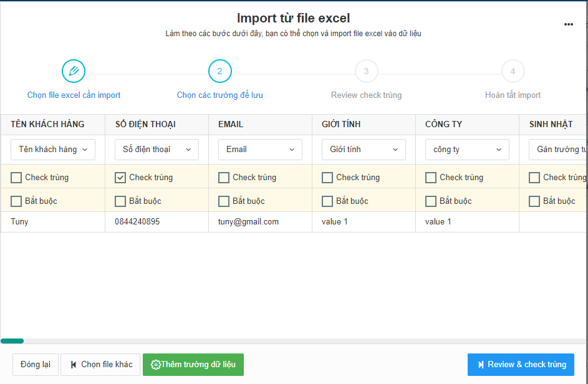Select step 3 circle in the wizard

click(x=367, y=71)
